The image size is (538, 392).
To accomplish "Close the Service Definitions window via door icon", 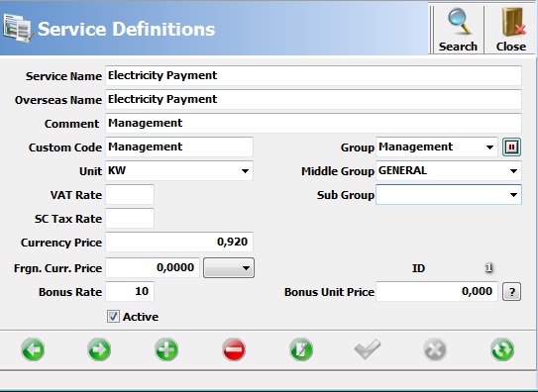I will point(511,30).
